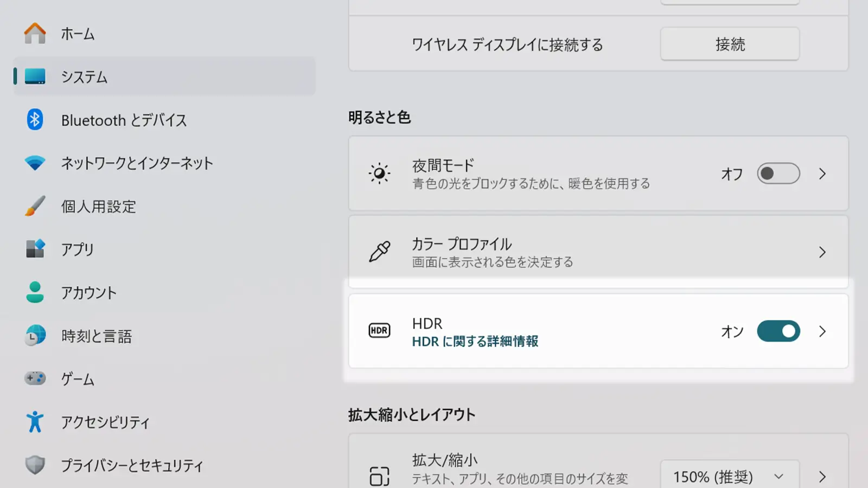Expand the HDR row chevron
This screenshot has width=868, height=488.
click(x=822, y=331)
